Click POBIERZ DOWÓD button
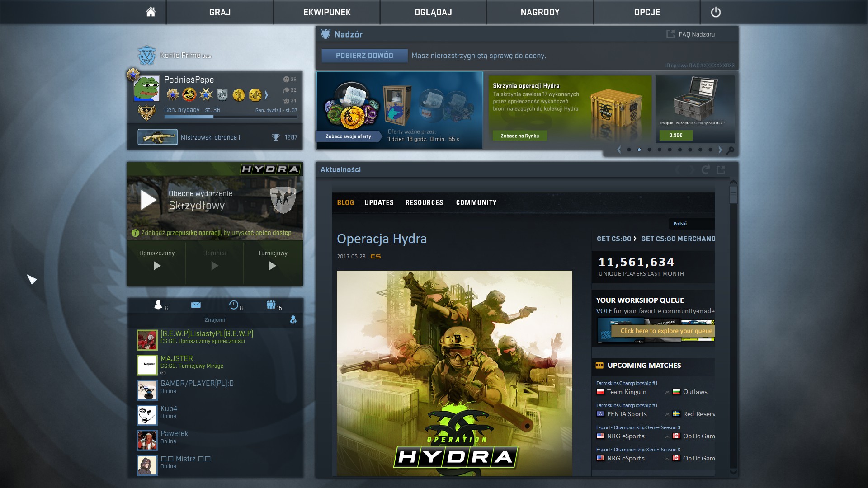Screen dimensions: 868x488 [x=364, y=56]
